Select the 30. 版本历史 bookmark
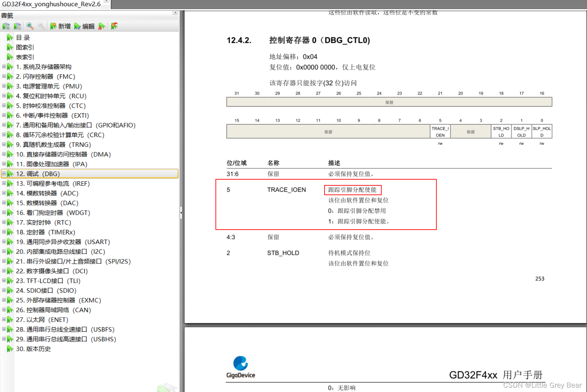 (33, 349)
